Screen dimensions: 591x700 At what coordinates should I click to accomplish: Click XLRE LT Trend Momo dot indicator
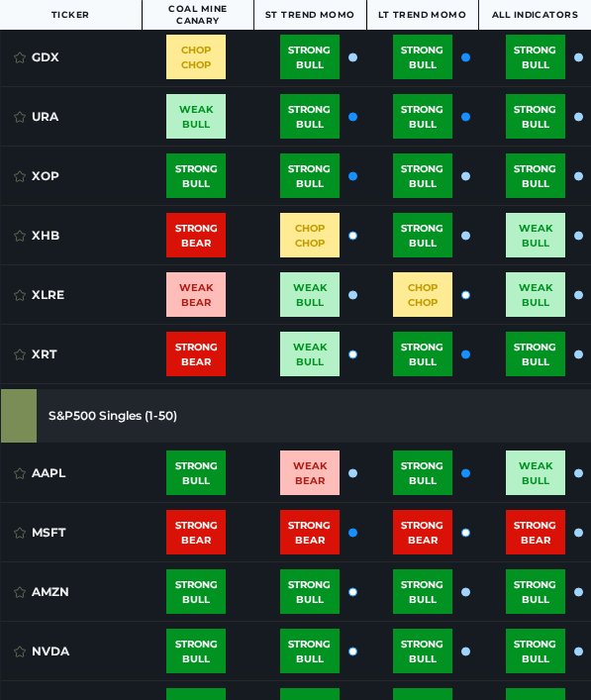coord(465,295)
